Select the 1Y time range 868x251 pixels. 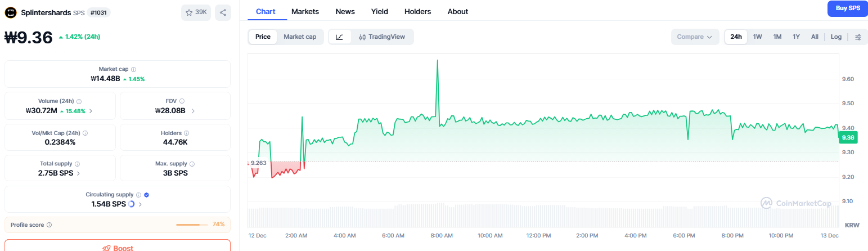tap(796, 37)
